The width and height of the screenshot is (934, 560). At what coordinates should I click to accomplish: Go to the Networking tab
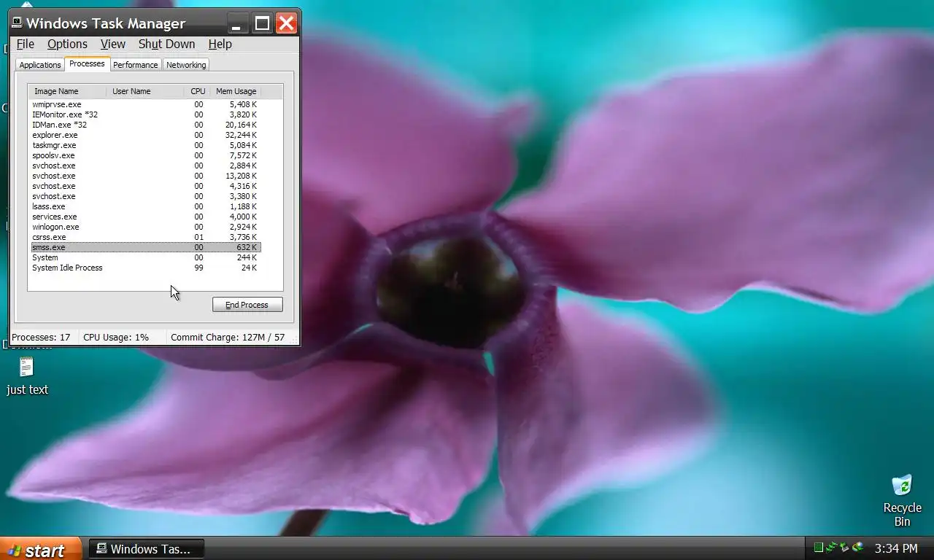186,65
